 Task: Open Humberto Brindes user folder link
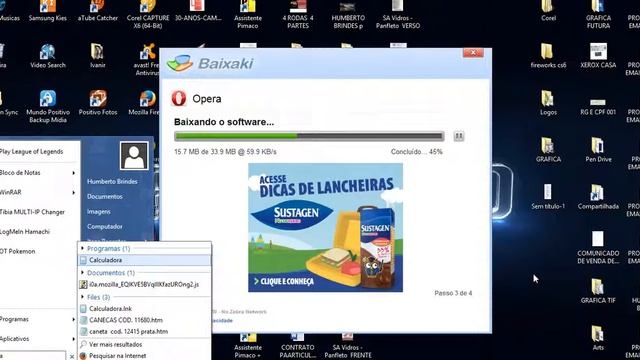click(112, 182)
